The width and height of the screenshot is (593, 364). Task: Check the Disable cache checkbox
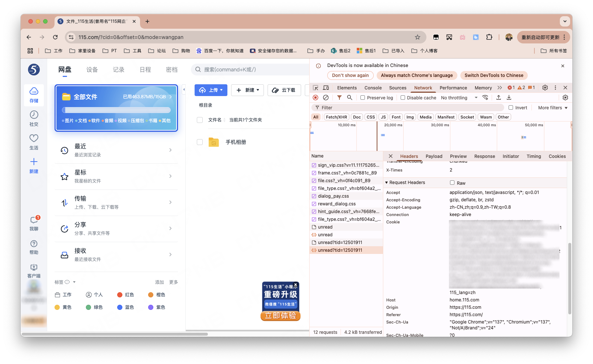(403, 98)
